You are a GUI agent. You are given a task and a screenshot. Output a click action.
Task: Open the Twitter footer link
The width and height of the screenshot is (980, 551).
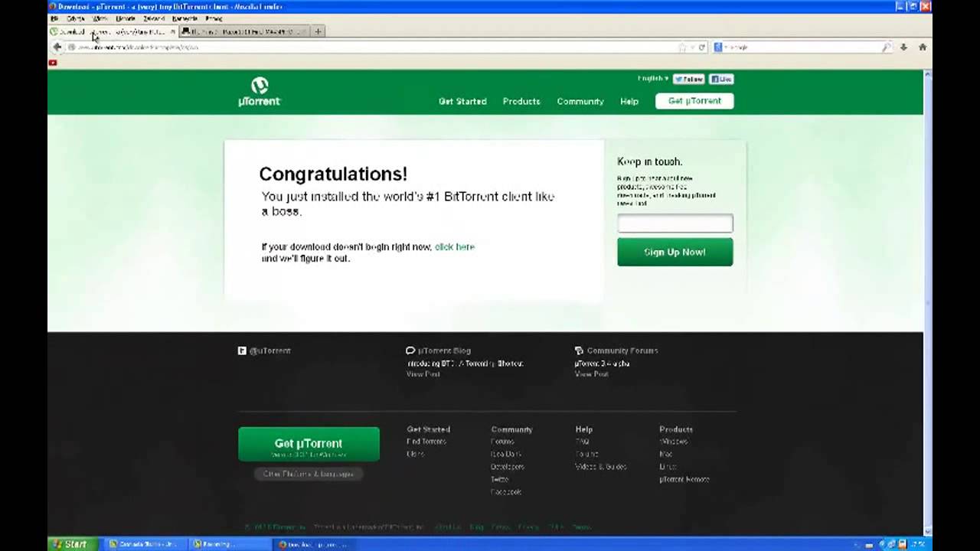[x=500, y=479]
